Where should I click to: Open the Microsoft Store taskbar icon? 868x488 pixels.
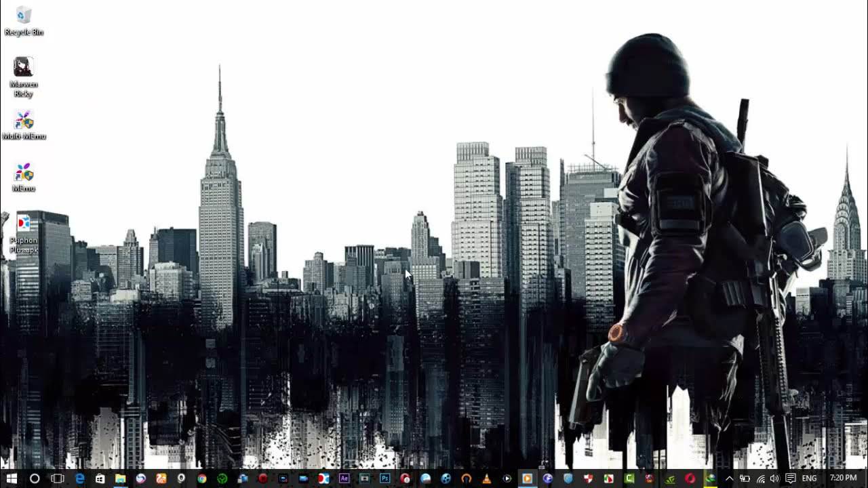pos(100,479)
